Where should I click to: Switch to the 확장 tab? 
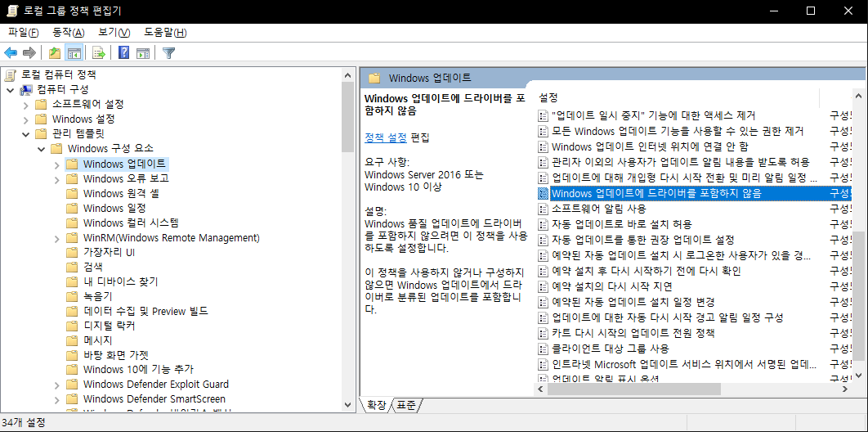coord(377,406)
